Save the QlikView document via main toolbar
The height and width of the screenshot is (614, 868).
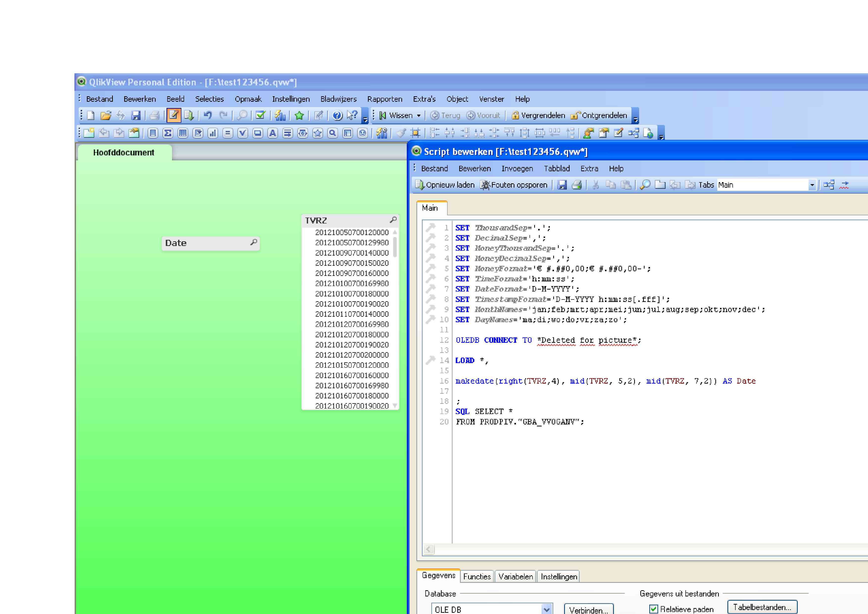(x=136, y=115)
